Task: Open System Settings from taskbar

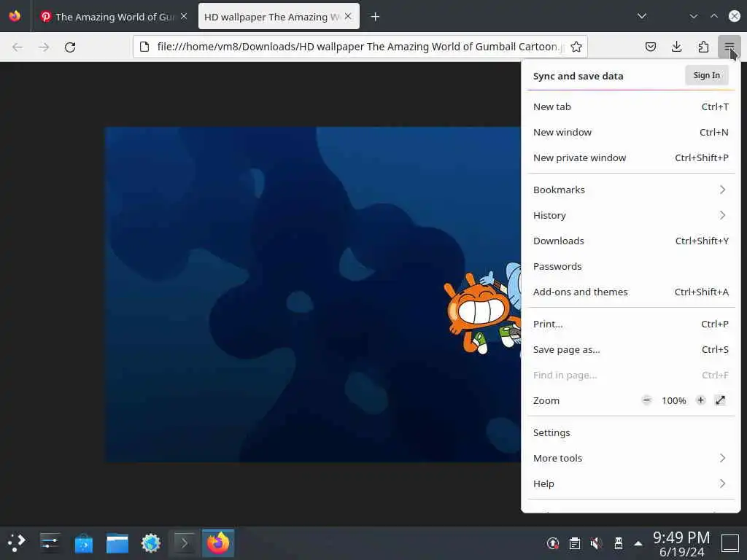Action: (x=50, y=542)
